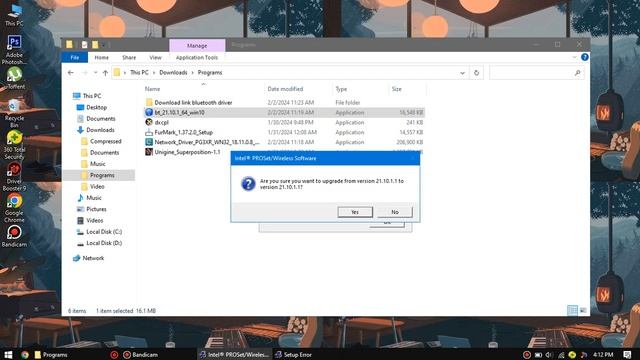
Task: Open the Share ribbon tab
Action: (129, 58)
